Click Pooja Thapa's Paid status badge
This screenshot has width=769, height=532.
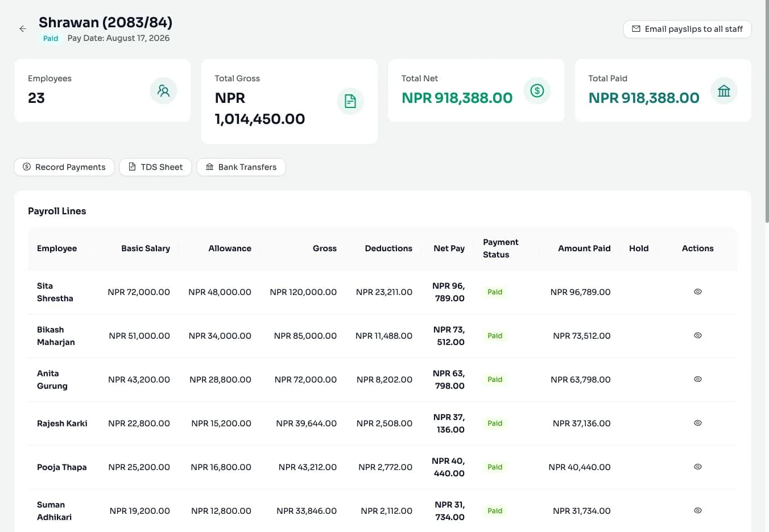[495, 467]
